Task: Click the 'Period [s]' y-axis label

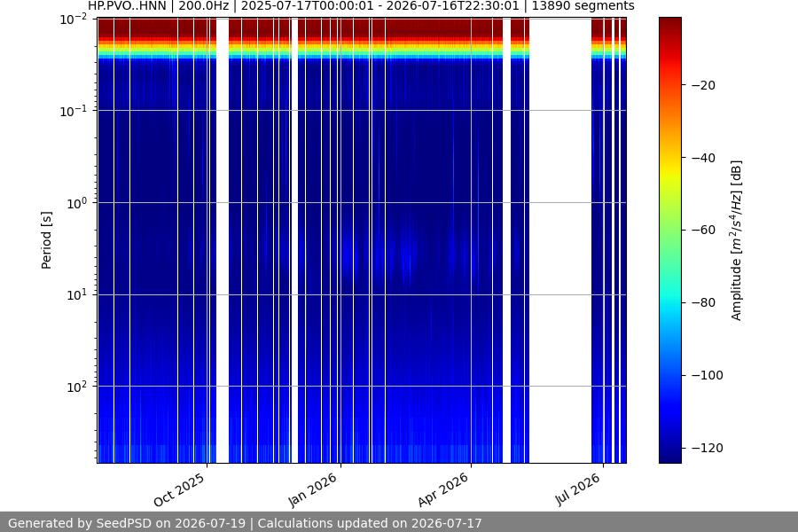Action: pyautogui.click(x=46, y=240)
